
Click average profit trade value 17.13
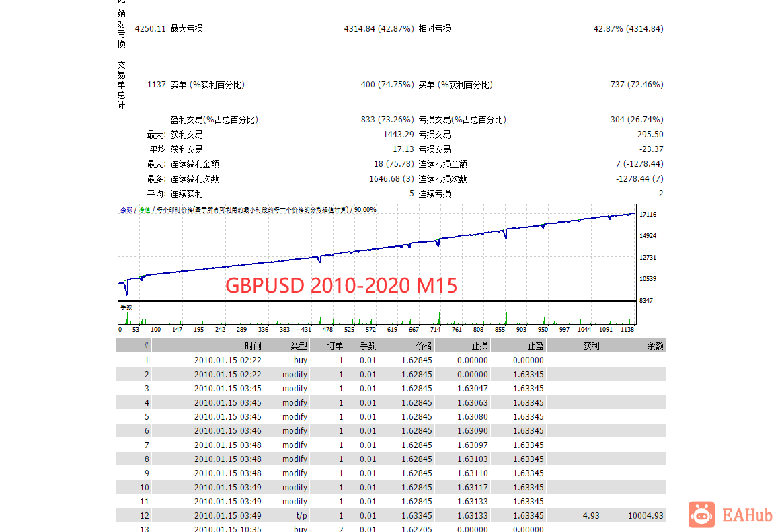pos(403,149)
